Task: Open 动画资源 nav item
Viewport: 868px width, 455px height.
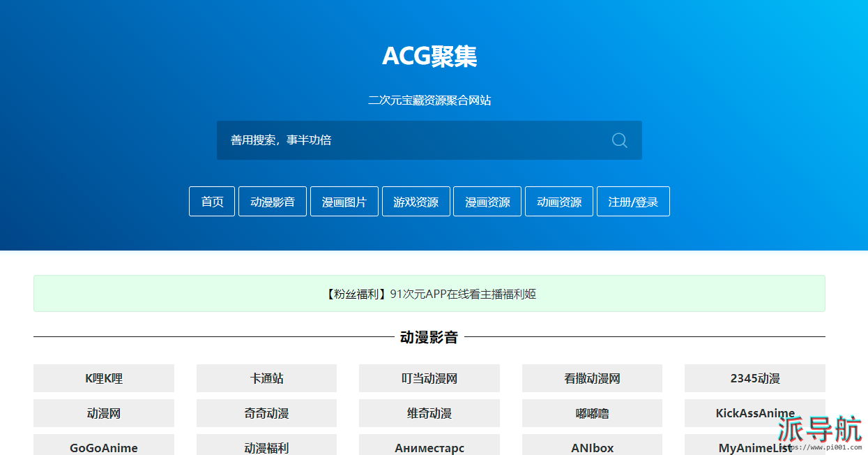Action: 558,202
